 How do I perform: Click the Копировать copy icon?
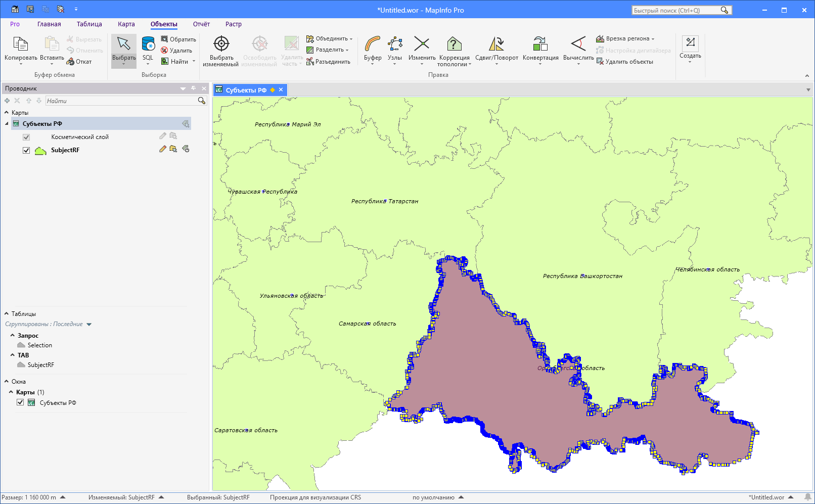click(21, 44)
